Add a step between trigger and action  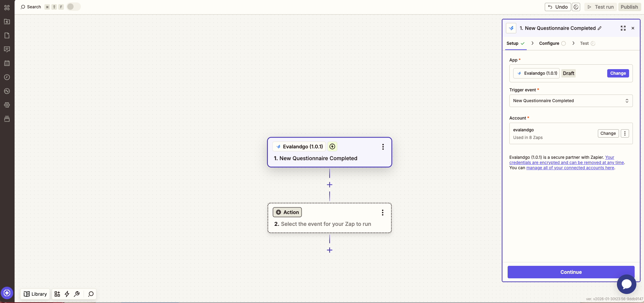click(330, 185)
